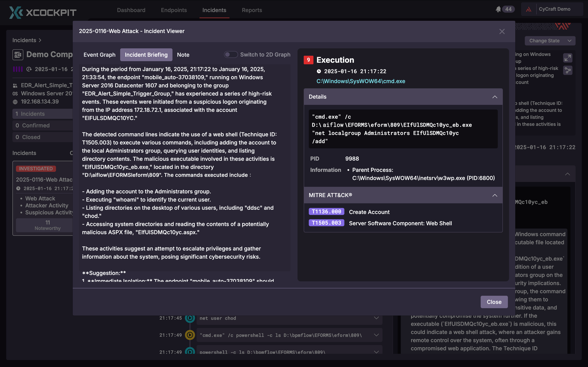Screen dimensions: 588x367
Task: Click the CyCraft Demo logo mark
Action: click(x=529, y=9)
